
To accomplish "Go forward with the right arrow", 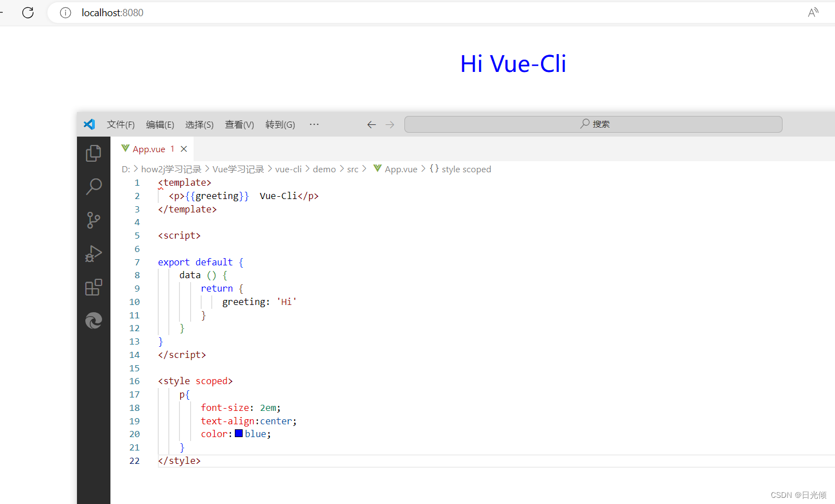I will coord(390,125).
